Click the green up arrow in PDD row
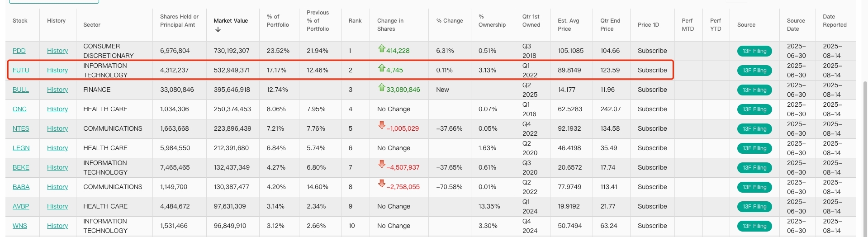 click(381, 48)
